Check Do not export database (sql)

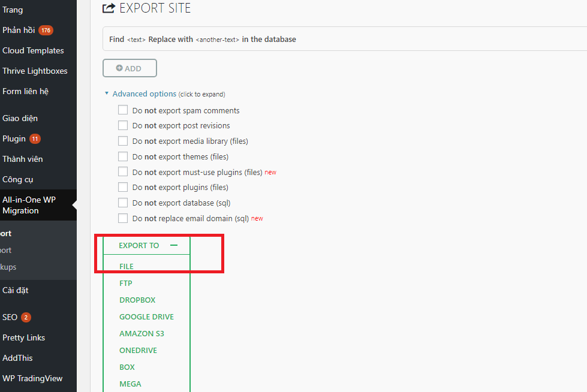[123, 203]
